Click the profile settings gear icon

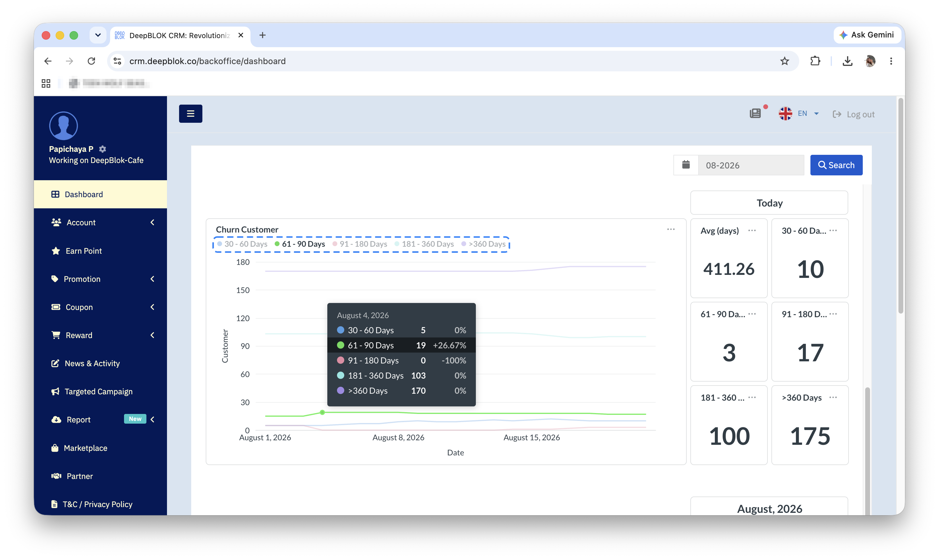[x=102, y=149]
